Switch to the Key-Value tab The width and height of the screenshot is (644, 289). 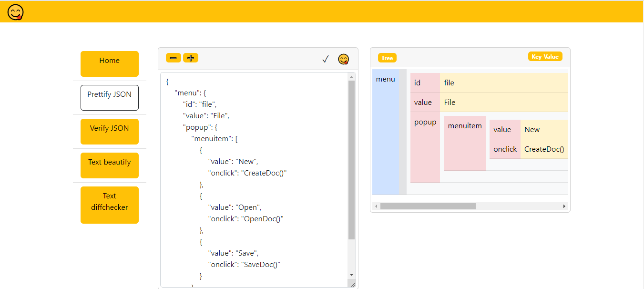[545, 56]
